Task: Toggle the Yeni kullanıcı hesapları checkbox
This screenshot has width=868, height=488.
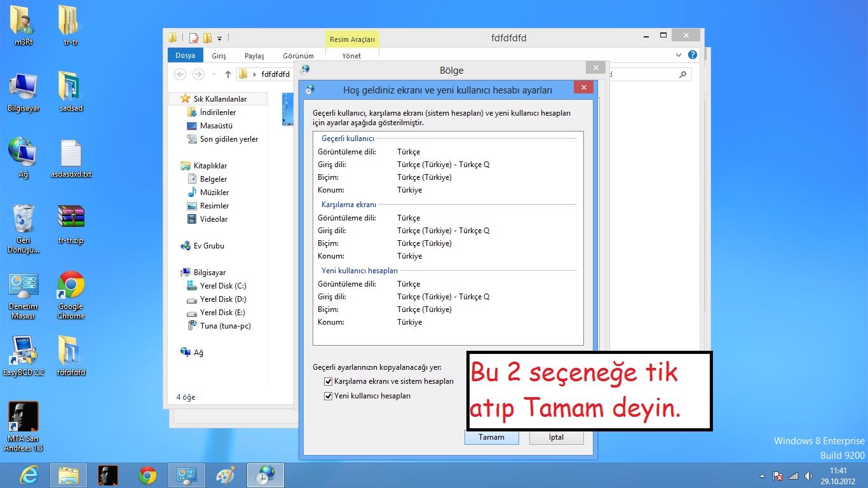Action: [x=329, y=396]
